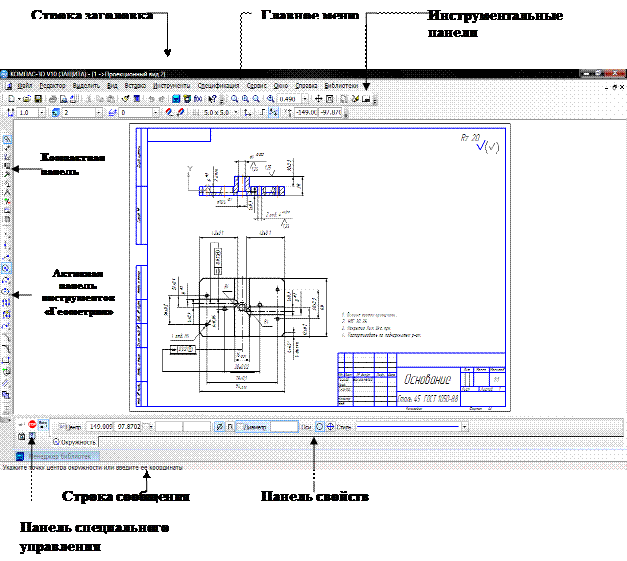This screenshot has width=627, height=561.
Task: Toggle the disable snaps magnet button
Action: point(180,113)
